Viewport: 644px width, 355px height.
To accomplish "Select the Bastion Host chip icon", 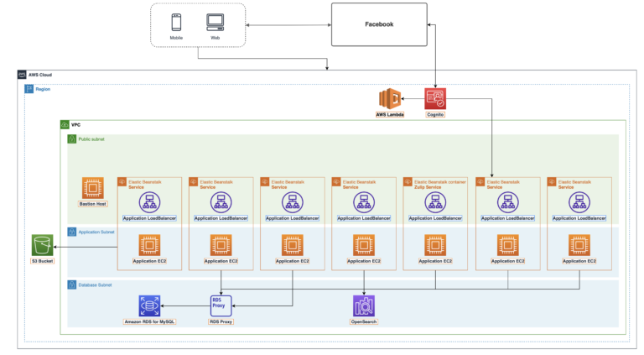I will [93, 188].
